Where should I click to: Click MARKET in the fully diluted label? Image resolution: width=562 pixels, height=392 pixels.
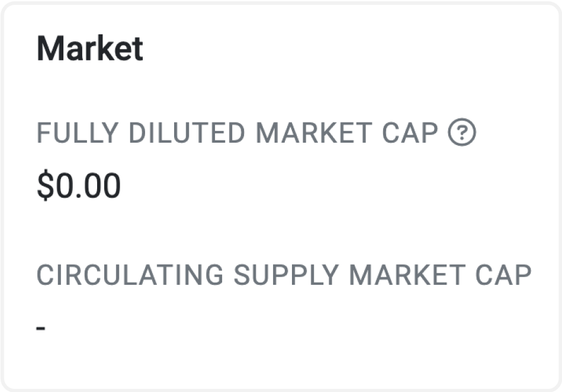tap(314, 133)
